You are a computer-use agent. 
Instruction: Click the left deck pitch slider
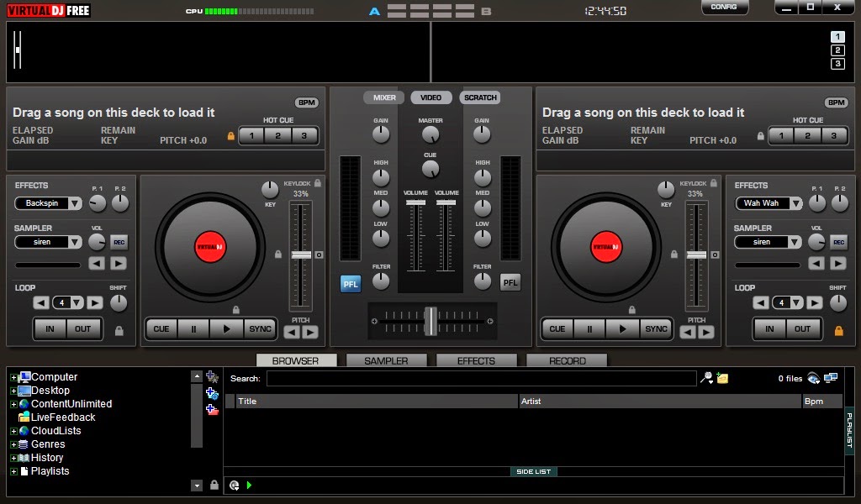tap(301, 255)
